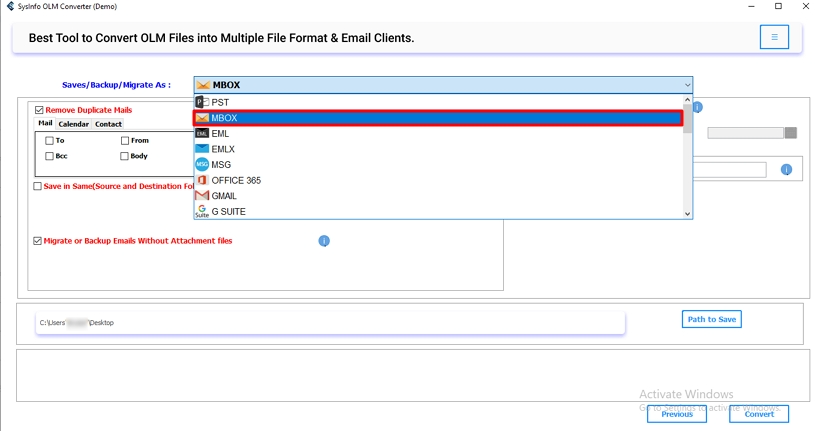Click info icon beside attachment option
This screenshot has width=815, height=434.
coord(323,241)
